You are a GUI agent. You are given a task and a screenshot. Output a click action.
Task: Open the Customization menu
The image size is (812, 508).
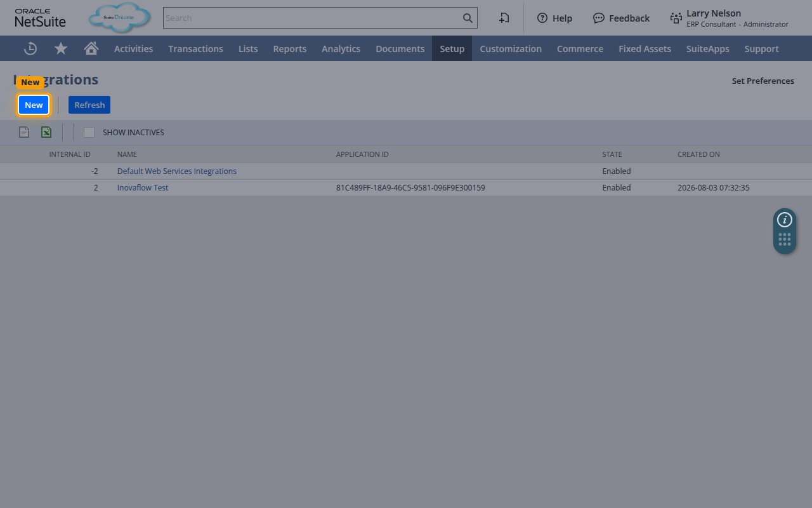pos(511,48)
